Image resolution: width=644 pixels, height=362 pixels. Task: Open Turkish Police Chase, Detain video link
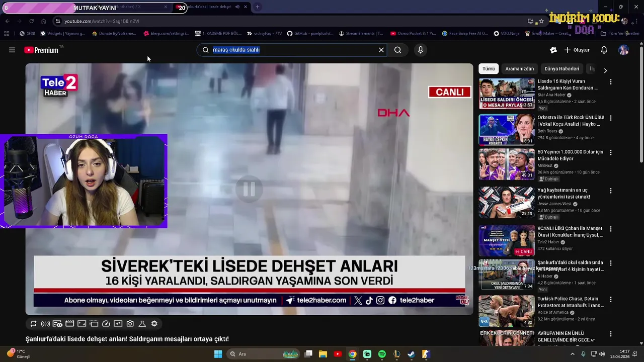571,302
